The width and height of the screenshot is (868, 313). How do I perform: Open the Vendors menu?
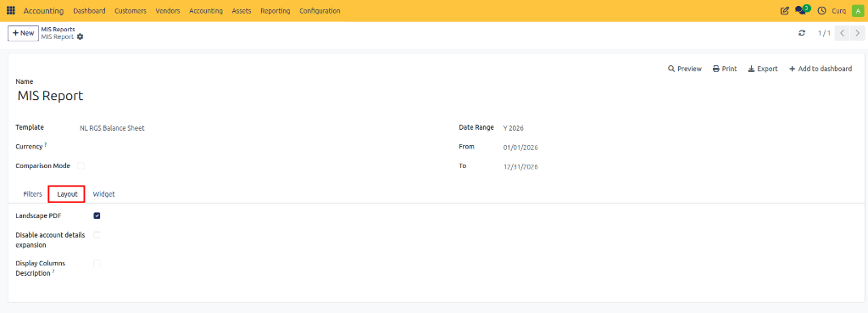[x=168, y=10]
